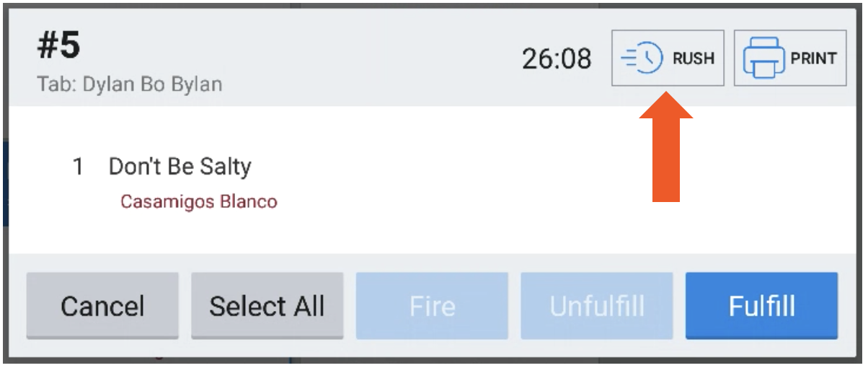Image resolution: width=868 pixels, height=368 pixels.
Task: Choose Select All items
Action: [267, 306]
